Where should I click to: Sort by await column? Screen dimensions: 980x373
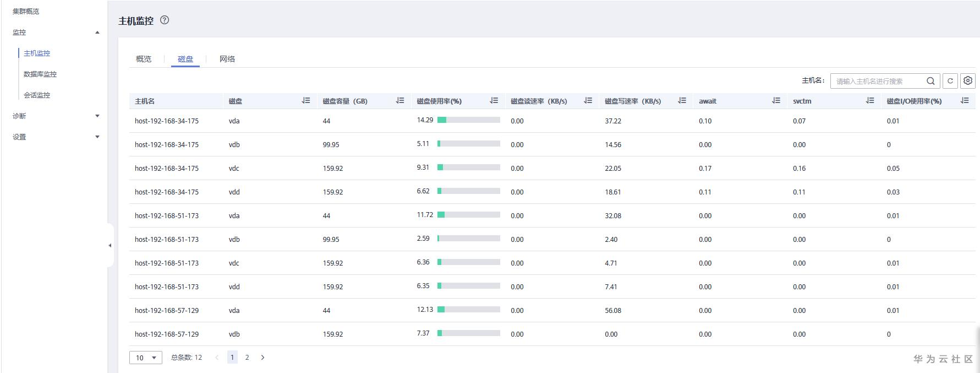tap(776, 101)
